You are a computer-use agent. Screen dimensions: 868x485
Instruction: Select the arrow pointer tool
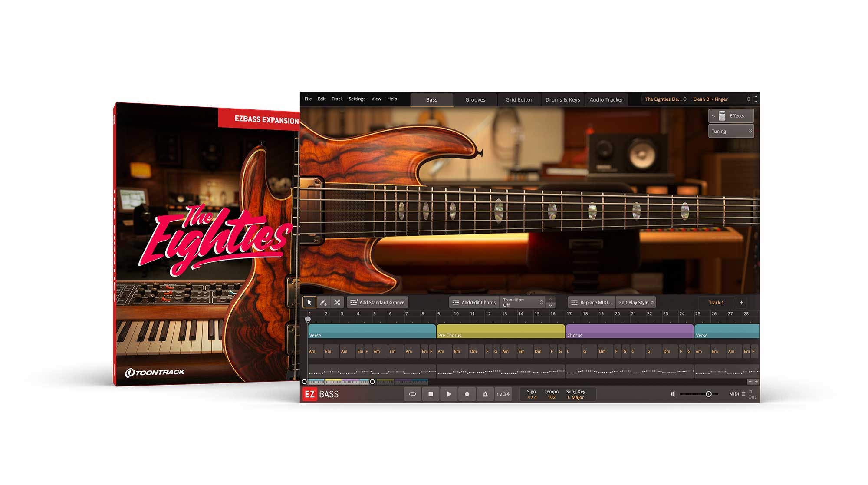[x=309, y=302]
